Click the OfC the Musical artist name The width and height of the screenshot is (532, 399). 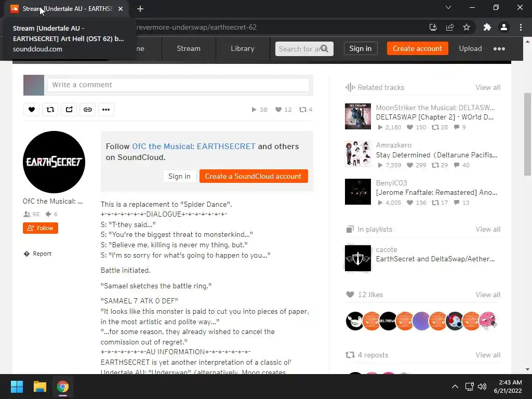52,201
